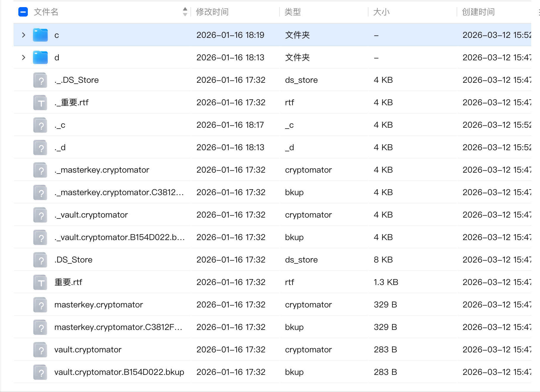540x392 pixels.
Task: Select the masterkey.cryptomator.C3812F… backup file
Action: coord(118,327)
